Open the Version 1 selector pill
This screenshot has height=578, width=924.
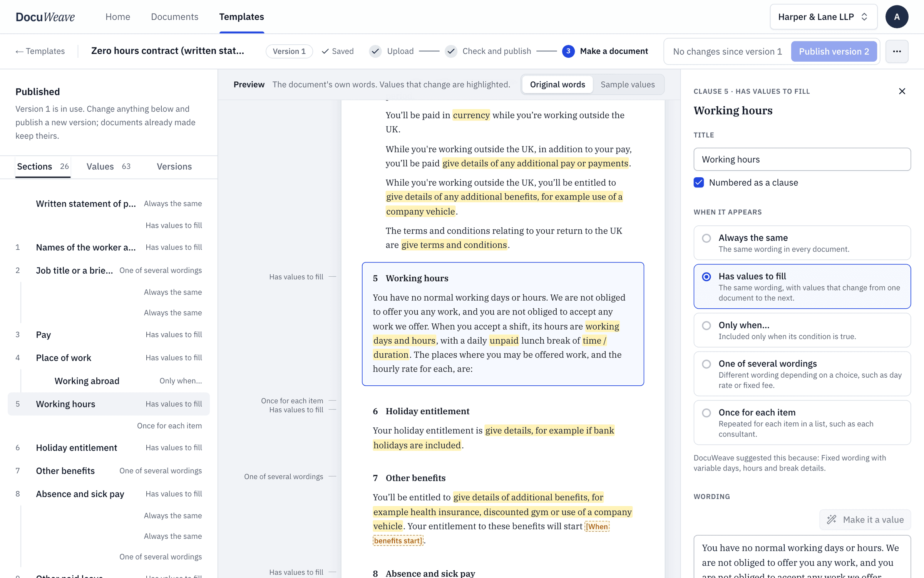(x=289, y=51)
